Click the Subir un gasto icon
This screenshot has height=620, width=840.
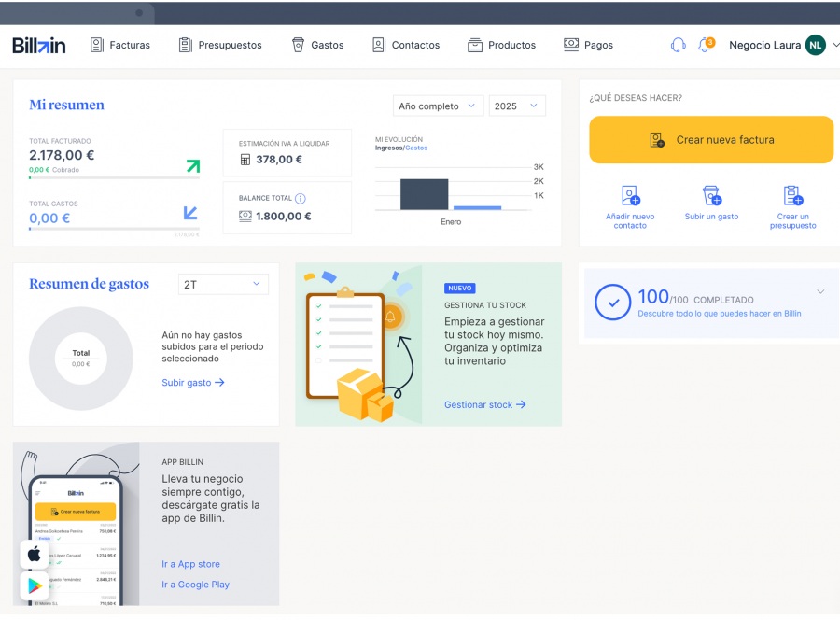[x=711, y=195]
